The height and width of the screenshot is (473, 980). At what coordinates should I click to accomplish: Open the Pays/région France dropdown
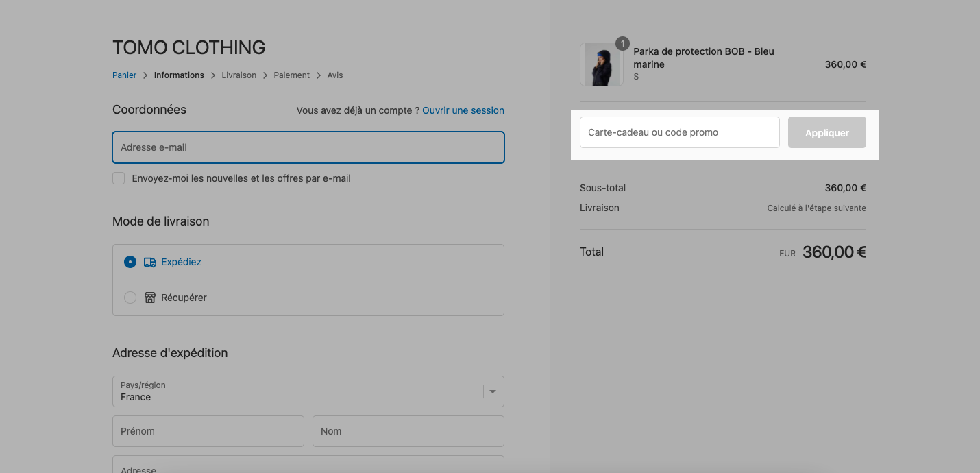[x=308, y=391]
